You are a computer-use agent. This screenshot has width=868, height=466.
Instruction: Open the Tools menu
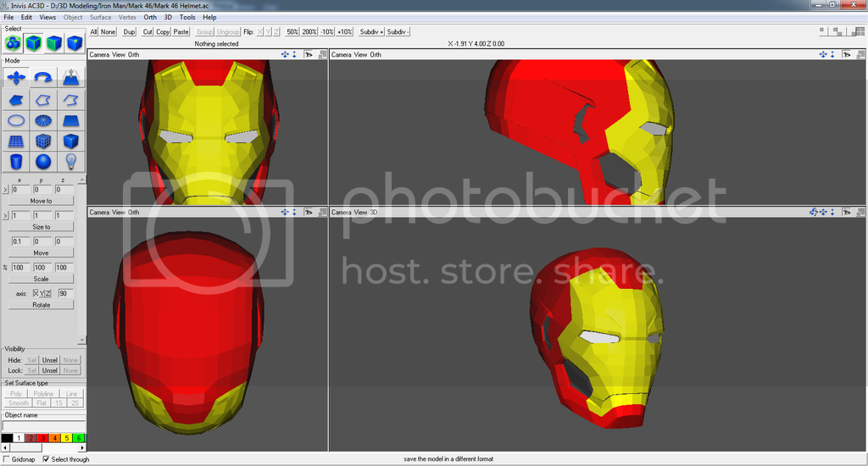pyautogui.click(x=187, y=17)
